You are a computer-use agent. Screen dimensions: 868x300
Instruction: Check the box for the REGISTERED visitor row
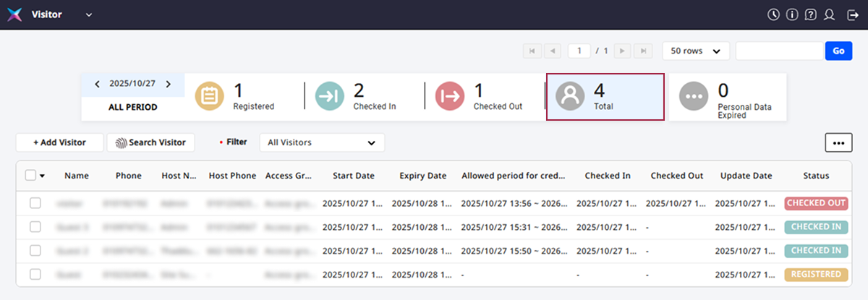[35, 274]
